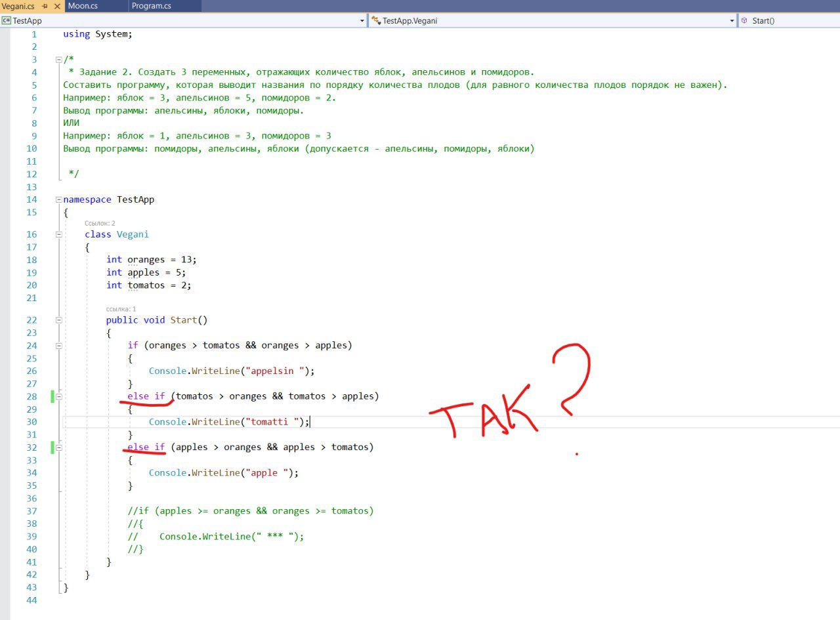This screenshot has width=840, height=620.
Task: Click condition 'tomatos > oranges' on line 28
Action: point(221,396)
